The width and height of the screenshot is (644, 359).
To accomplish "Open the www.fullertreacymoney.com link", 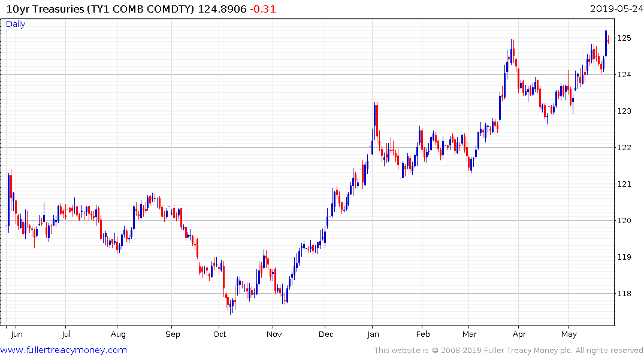I will coord(64,350).
